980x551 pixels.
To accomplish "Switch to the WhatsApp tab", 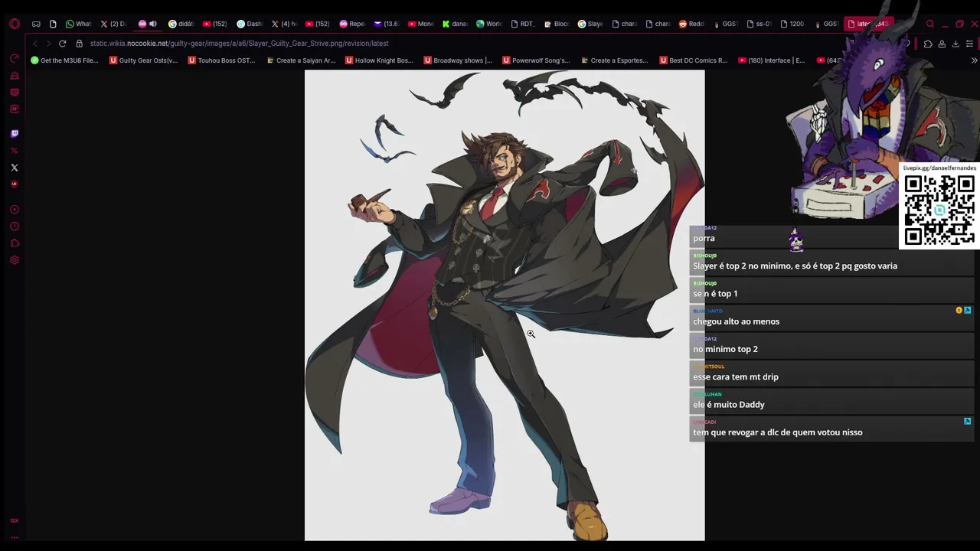I will [x=78, y=24].
